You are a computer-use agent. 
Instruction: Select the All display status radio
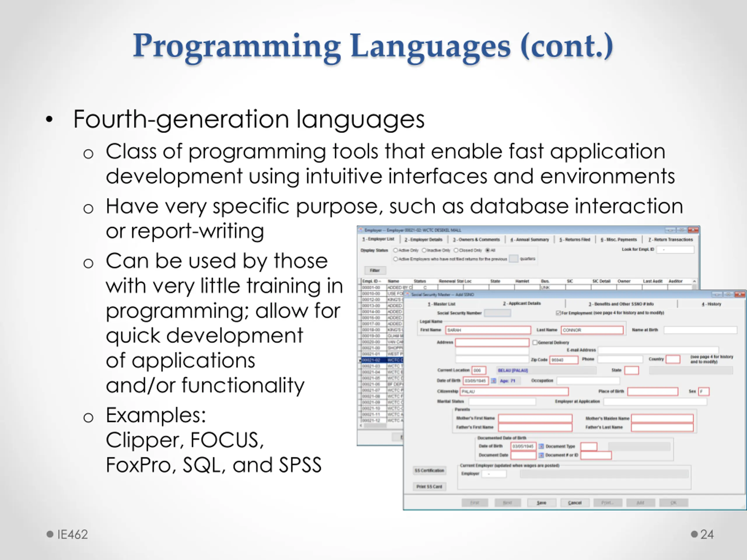pos(487,250)
